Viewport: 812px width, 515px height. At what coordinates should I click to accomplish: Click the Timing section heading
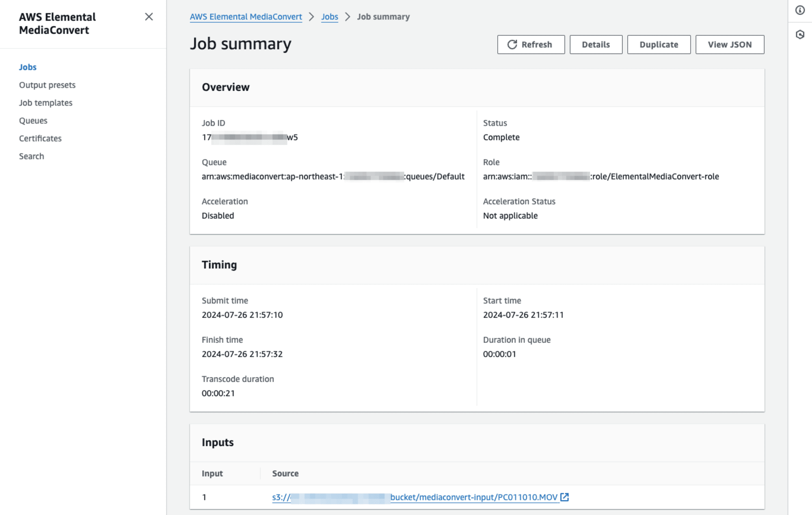(219, 264)
